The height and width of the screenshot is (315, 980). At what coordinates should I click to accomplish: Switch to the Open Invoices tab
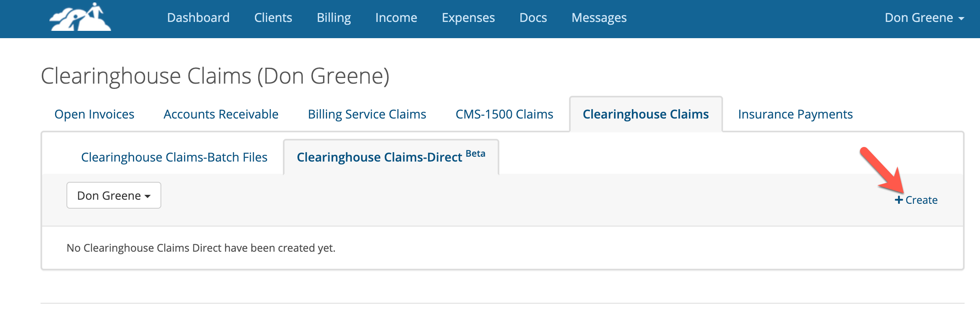[94, 114]
